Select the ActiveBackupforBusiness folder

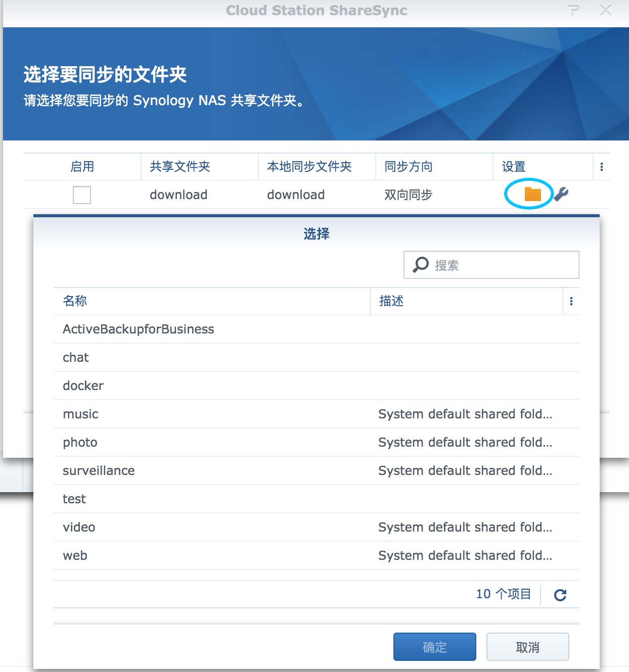coord(317,329)
